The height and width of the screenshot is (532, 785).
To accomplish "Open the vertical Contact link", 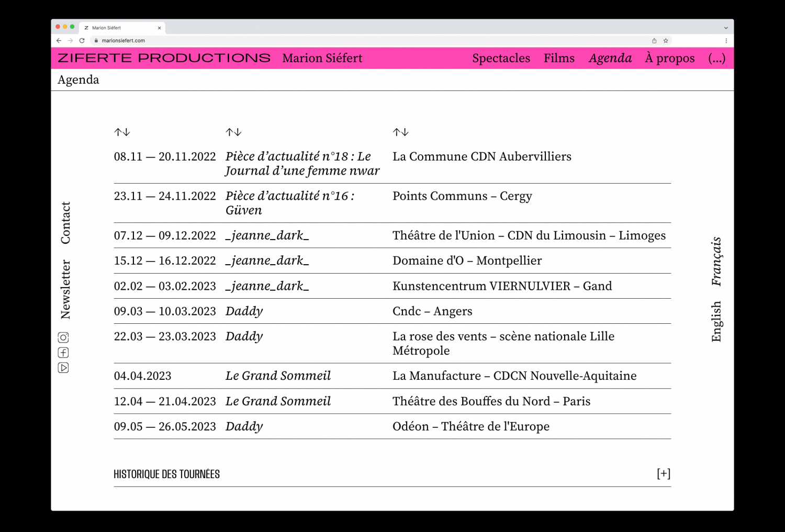I will pos(65,223).
